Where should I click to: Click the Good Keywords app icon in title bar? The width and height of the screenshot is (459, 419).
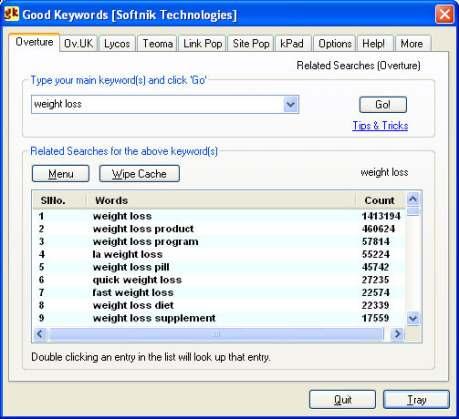click(x=11, y=14)
